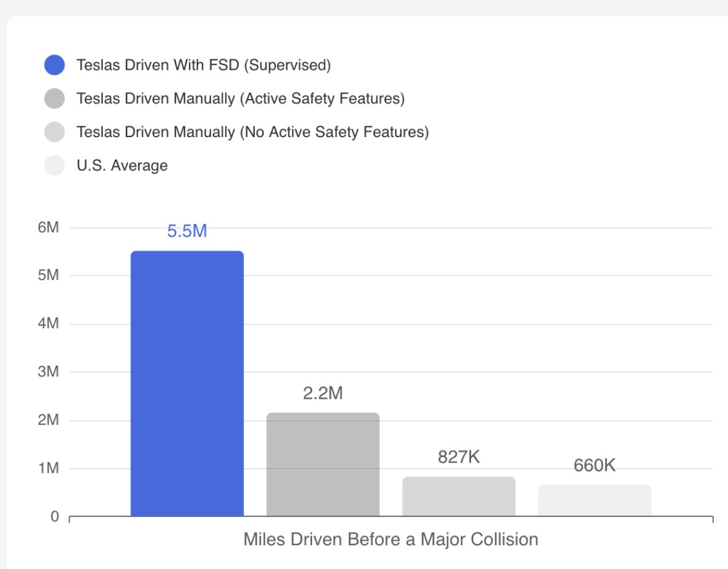Click the 6M y-axis tick label
The height and width of the screenshot is (569, 728).
[48, 227]
